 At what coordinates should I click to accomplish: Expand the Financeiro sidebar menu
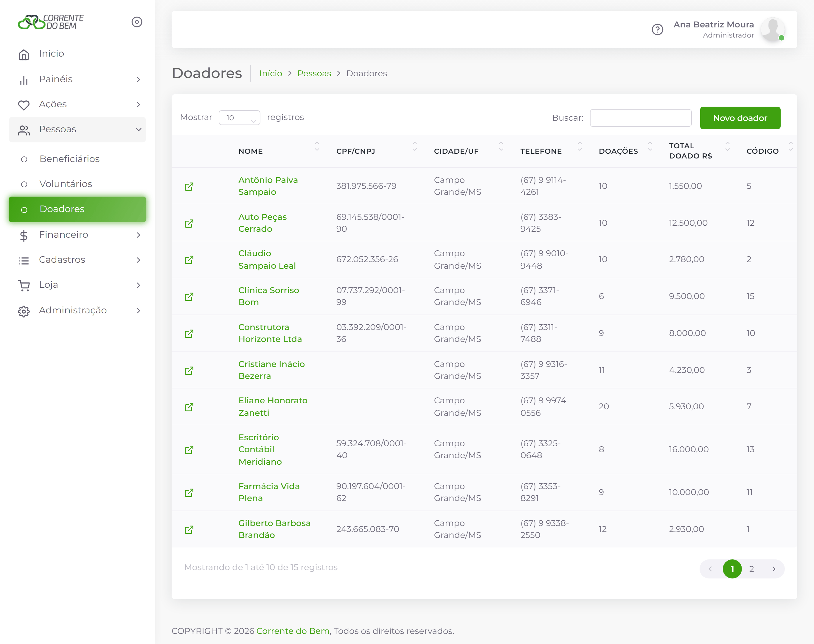tap(77, 235)
